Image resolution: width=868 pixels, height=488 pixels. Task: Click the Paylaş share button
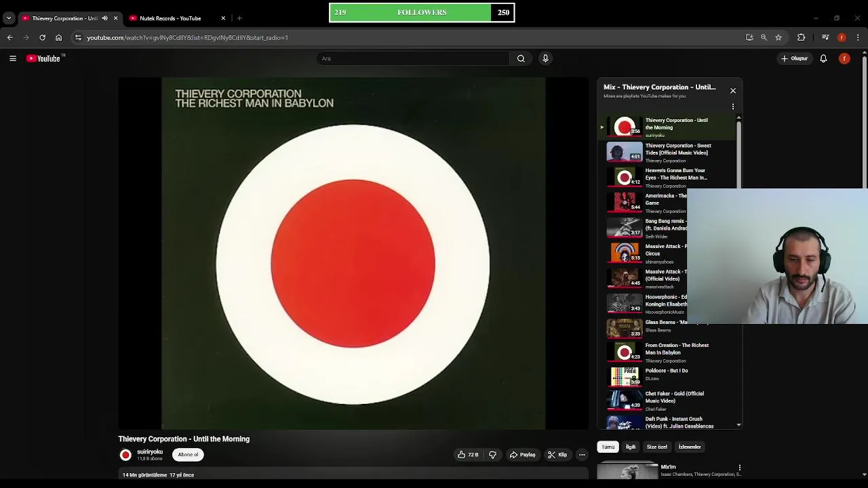coord(523,455)
